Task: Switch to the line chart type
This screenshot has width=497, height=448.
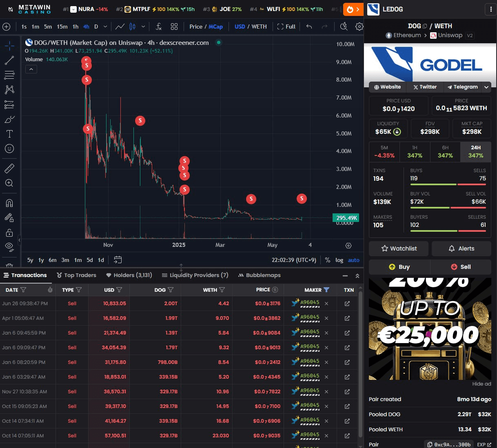Action: (x=120, y=27)
